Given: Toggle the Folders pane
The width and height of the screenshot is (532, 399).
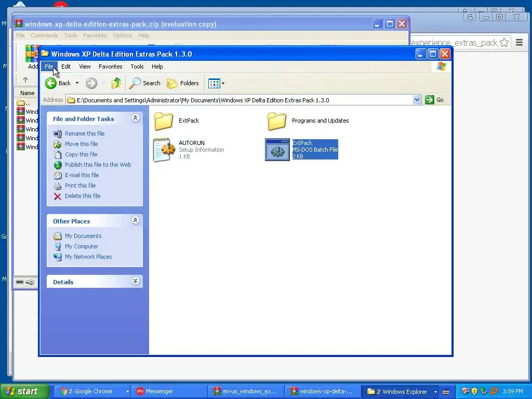Looking at the screenshot, I should coord(182,83).
